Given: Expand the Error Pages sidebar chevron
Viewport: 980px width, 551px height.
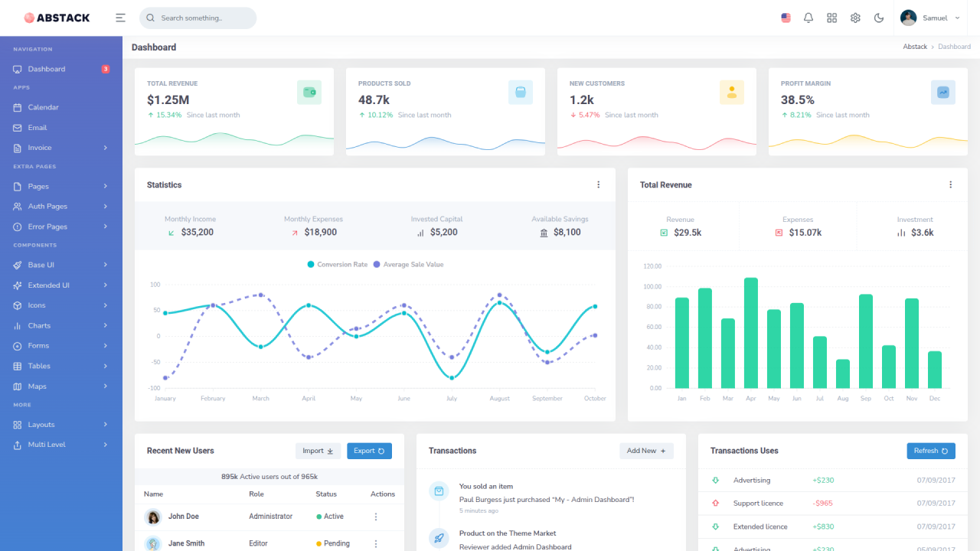Looking at the screenshot, I should 106,227.
